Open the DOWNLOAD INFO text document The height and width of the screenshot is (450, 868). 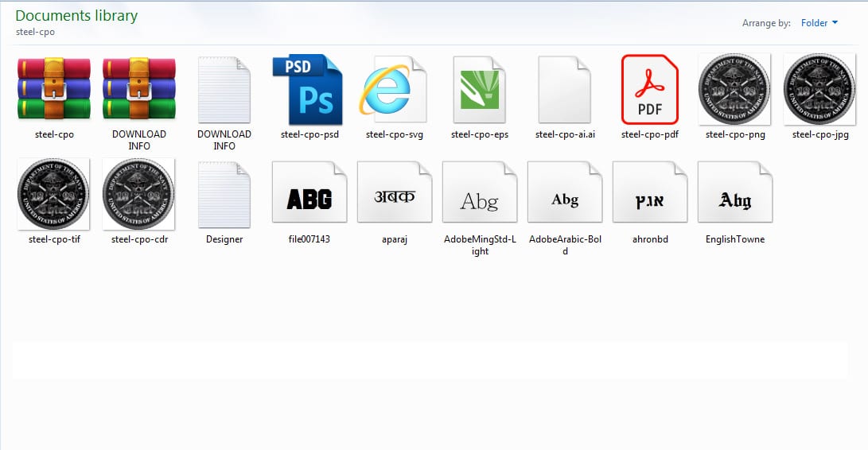pos(224,89)
